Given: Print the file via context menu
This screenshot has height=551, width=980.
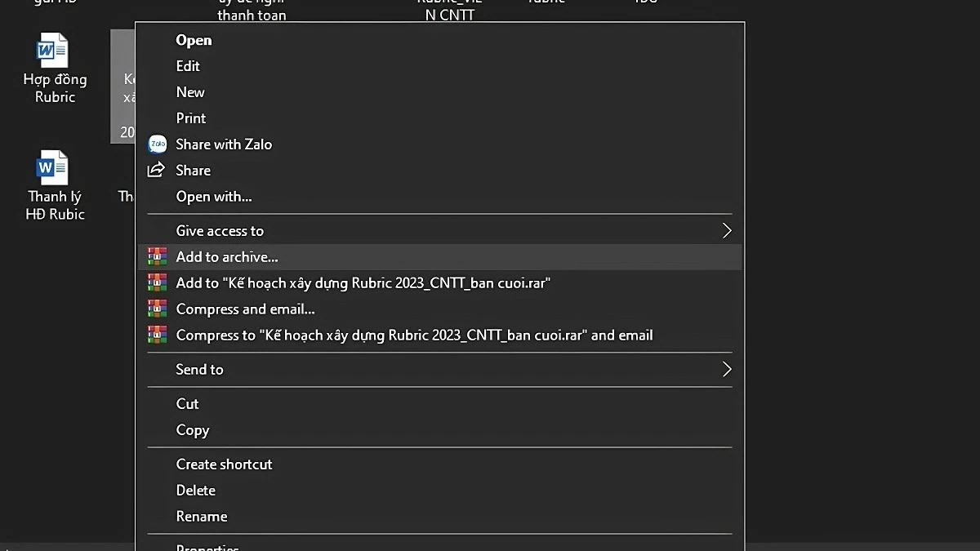Looking at the screenshot, I should tap(191, 118).
